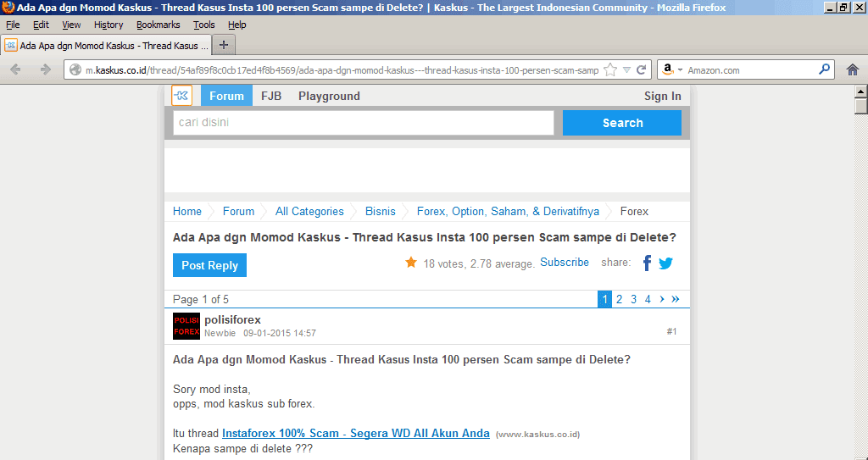This screenshot has width=868, height=460.
Task: Click the polisiforex username
Action: tap(232, 319)
